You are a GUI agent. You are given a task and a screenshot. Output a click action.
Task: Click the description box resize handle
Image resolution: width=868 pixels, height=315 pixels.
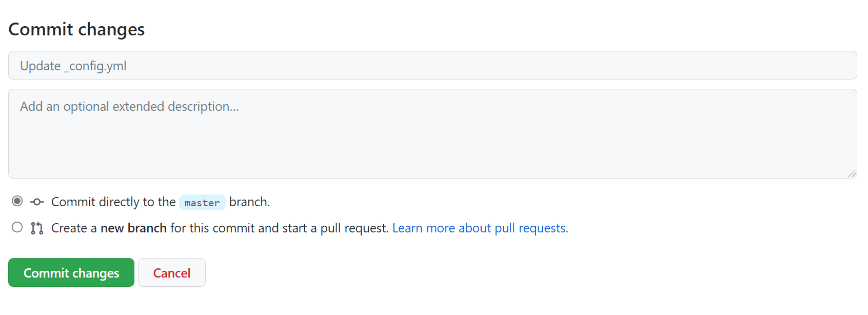coord(852,173)
